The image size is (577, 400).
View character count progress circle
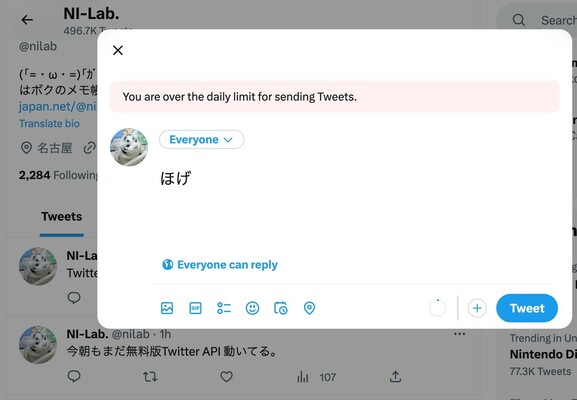(438, 308)
